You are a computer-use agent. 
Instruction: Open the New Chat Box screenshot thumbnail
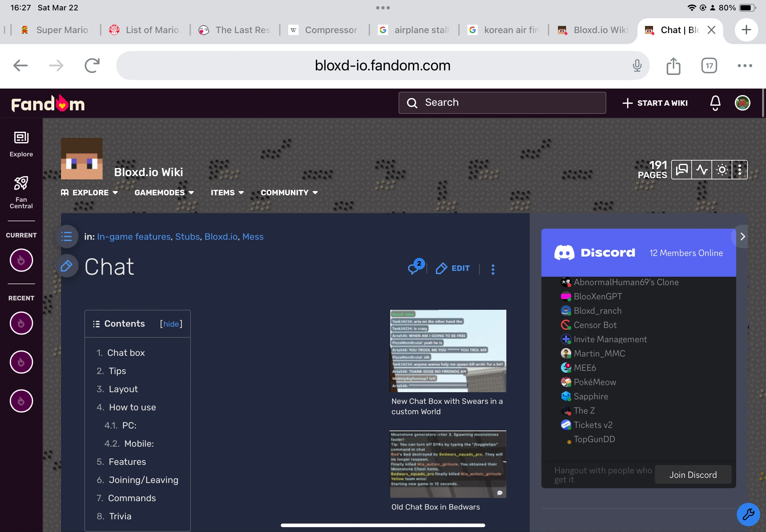click(448, 351)
